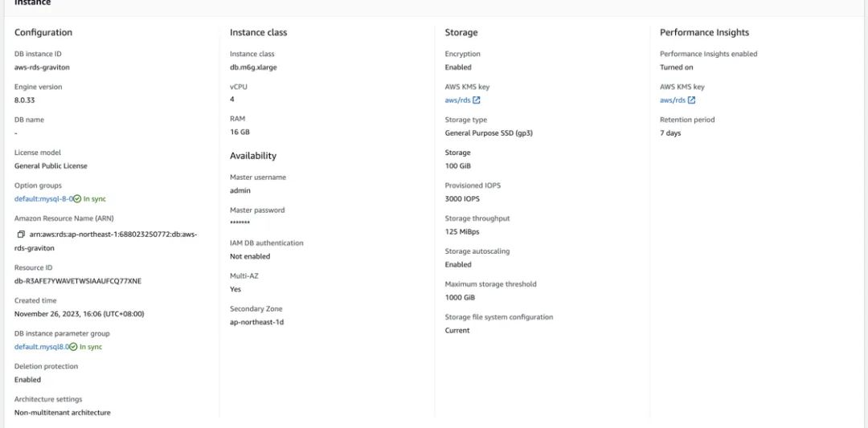Click the Configuration section heading
The image size is (868, 428).
43,33
